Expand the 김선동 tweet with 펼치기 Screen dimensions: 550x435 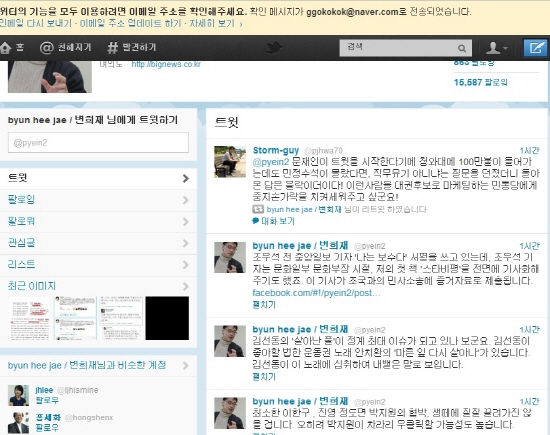tap(264, 377)
